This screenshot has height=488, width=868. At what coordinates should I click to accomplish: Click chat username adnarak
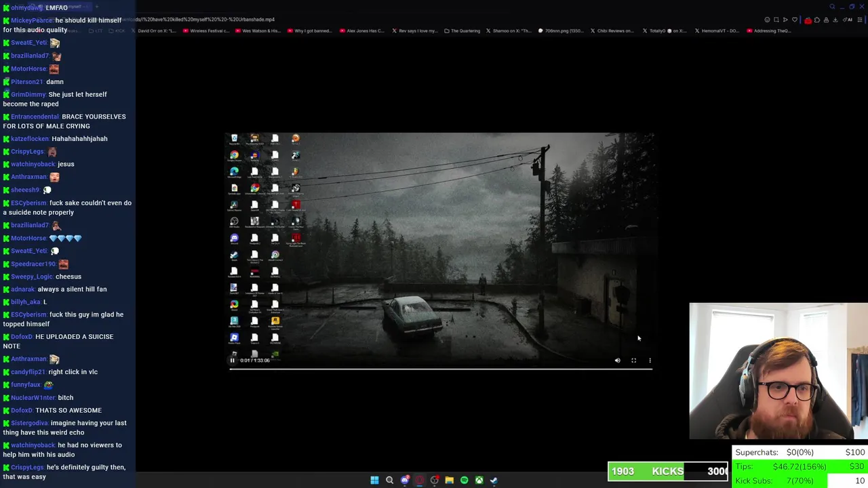pos(22,289)
